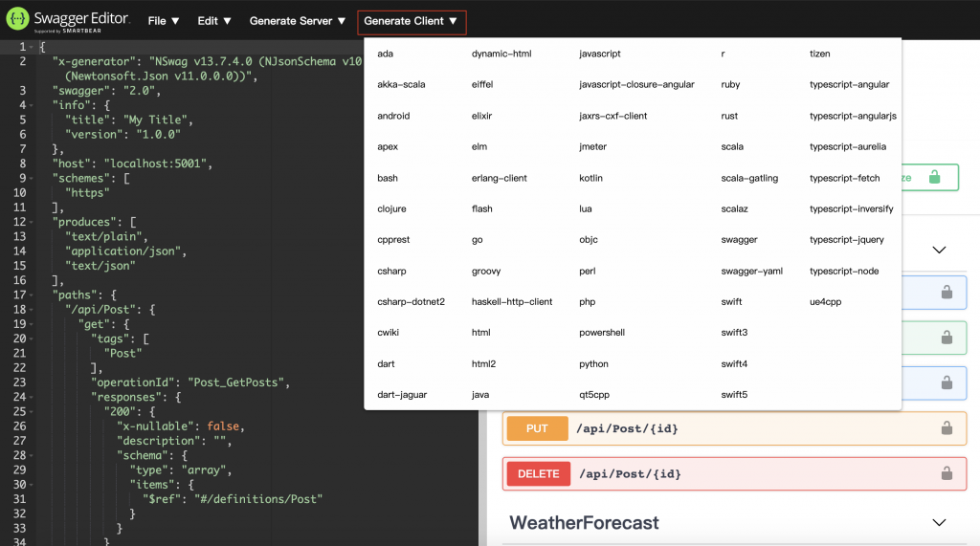Screen dimensions: 980x546
Task: Choose html2 documentation generator
Action: pos(483,363)
